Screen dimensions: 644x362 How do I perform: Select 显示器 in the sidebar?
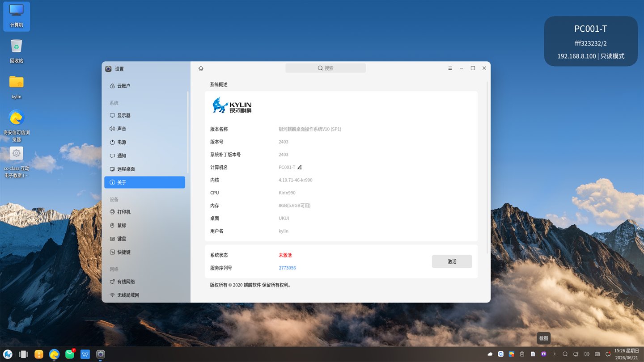tap(144, 115)
